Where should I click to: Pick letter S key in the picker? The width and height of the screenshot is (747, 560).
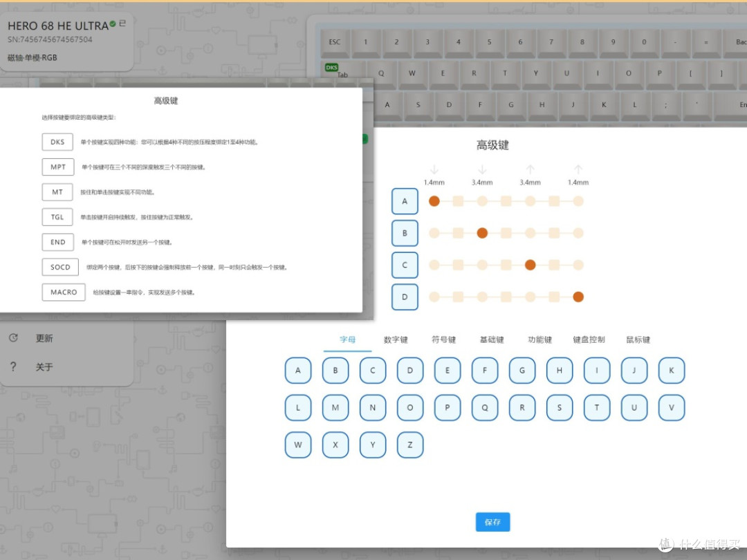tap(560, 408)
